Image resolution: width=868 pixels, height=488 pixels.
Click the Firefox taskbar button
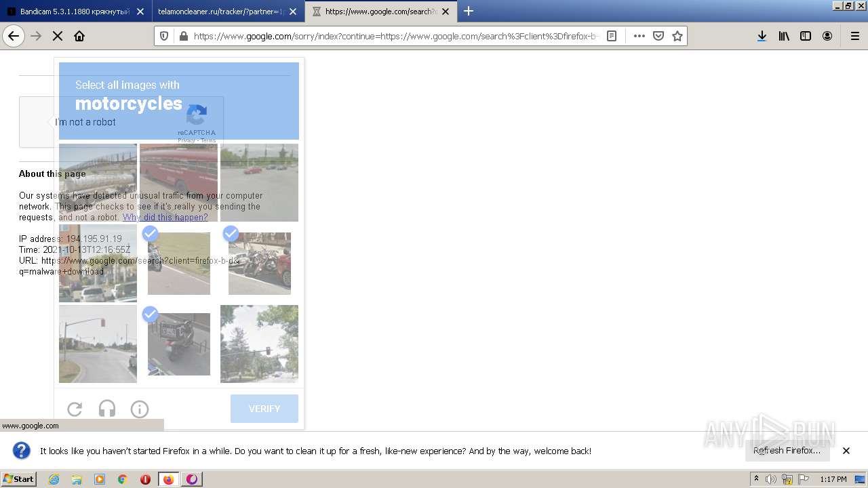pos(168,479)
